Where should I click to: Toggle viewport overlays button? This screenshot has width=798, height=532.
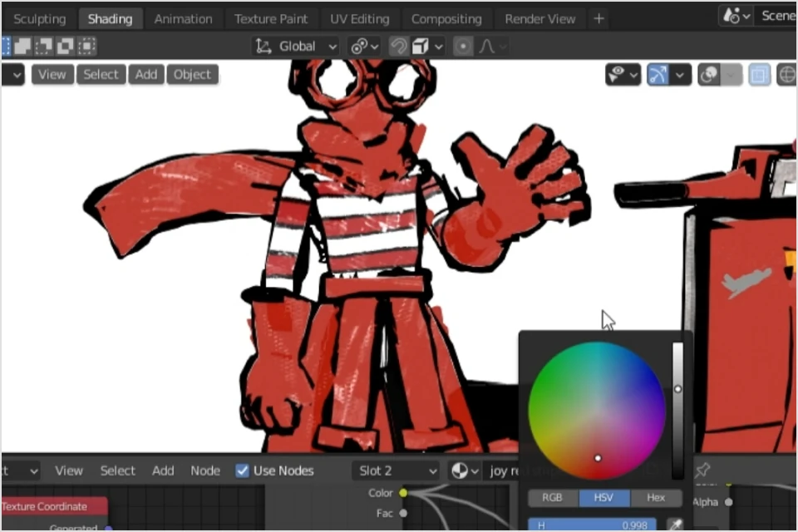pyautogui.click(x=708, y=75)
